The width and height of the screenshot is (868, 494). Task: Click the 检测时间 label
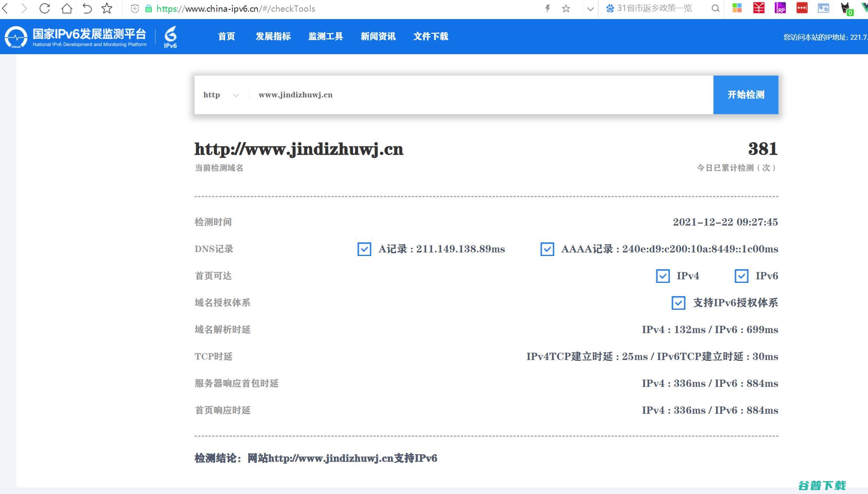point(213,222)
